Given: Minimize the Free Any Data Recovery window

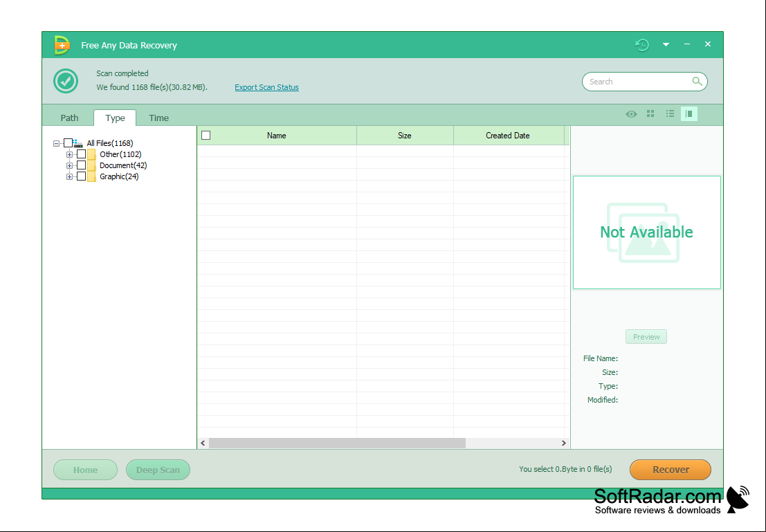Looking at the screenshot, I should pyautogui.click(x=687, y=44).
